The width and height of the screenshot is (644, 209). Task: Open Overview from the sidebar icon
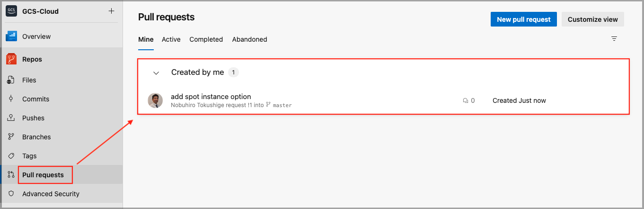[11, 36]
